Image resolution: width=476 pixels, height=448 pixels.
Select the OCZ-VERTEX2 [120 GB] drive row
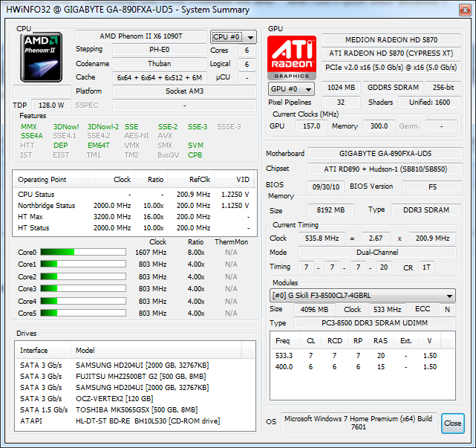click(135, 398)
